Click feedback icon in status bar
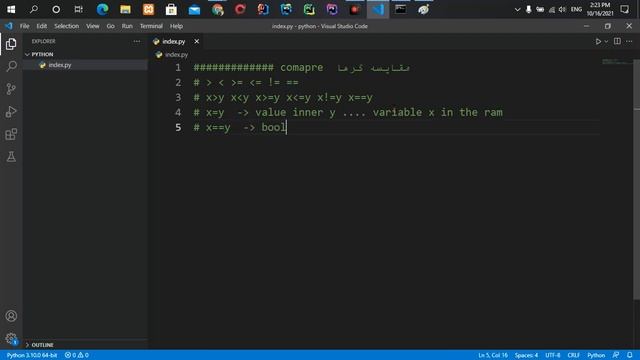 (x=616, y=355)
